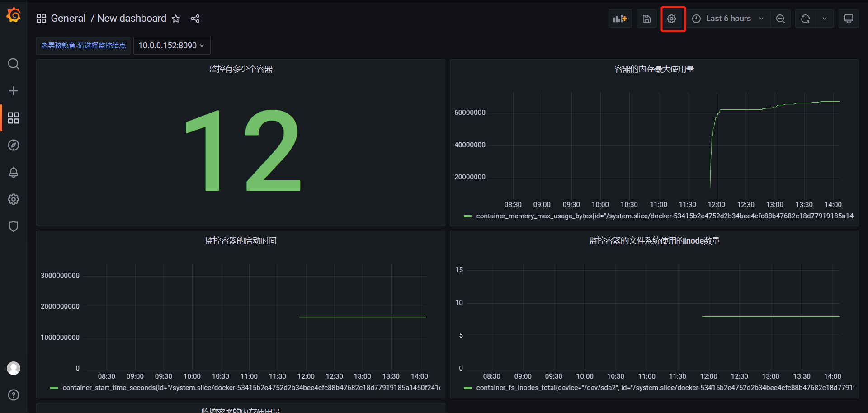
Task: Click the General folder breadcrumb
Action: pyautogui.click(x=68, y=19)
